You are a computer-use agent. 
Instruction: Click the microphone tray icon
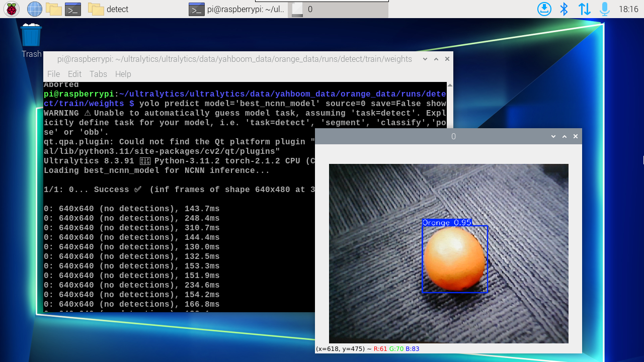(x=604, y=9)
